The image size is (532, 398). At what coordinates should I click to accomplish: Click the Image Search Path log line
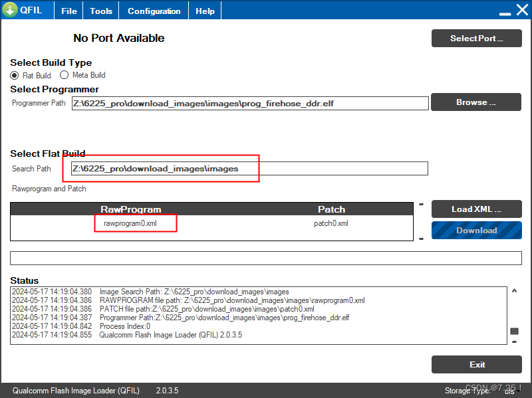pos(150,292)
